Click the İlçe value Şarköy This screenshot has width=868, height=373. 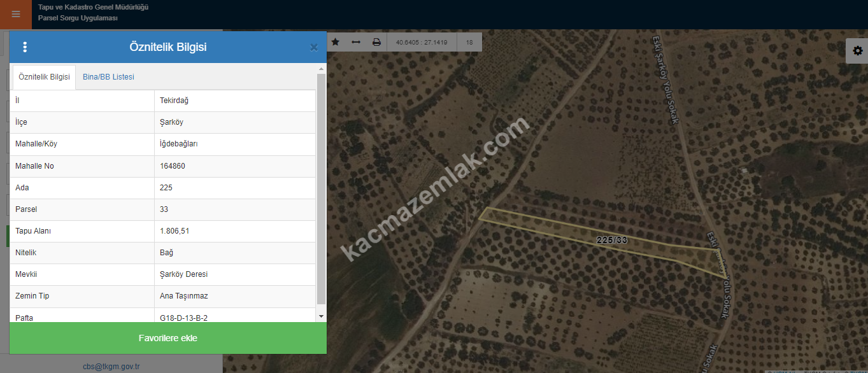[171, 122]
